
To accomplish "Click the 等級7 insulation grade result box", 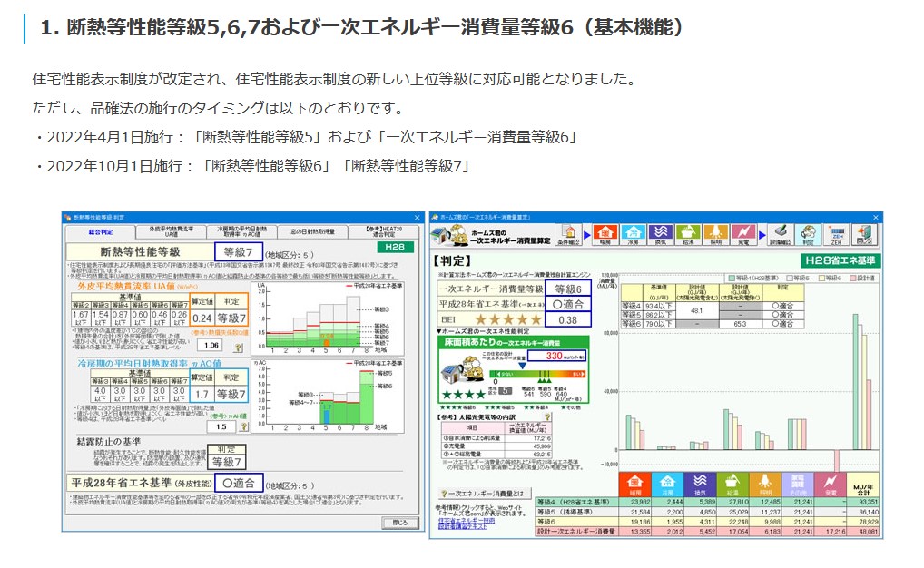I will [238, 252].
